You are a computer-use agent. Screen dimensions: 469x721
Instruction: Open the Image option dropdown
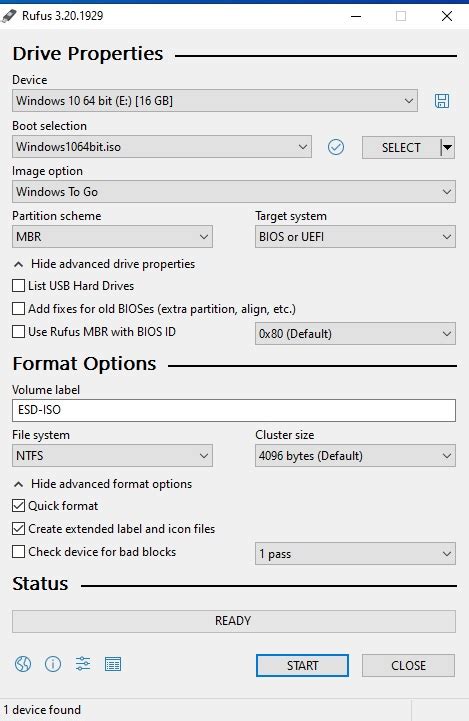pos(234,192)
